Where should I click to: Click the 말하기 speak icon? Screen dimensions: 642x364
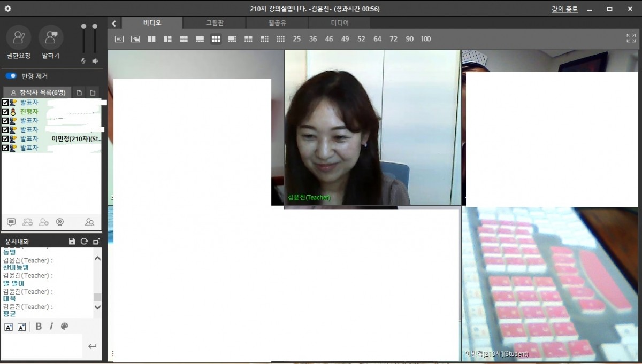[x=51, y=37]
